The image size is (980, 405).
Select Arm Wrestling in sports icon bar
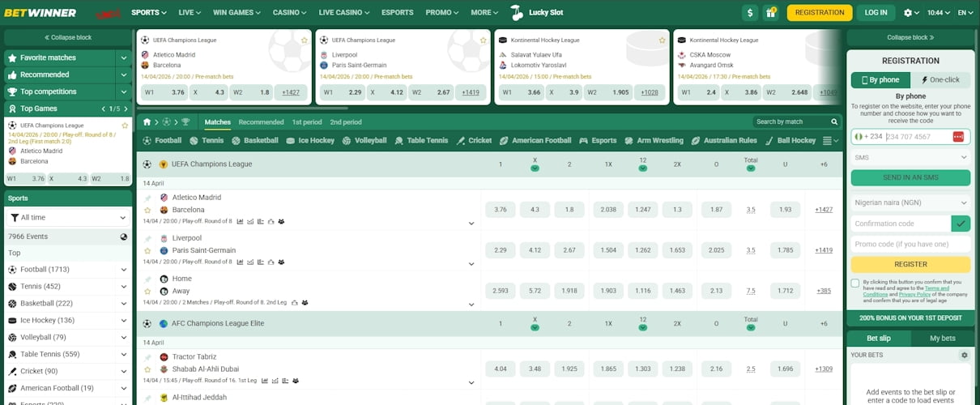(x=654, y=140)
